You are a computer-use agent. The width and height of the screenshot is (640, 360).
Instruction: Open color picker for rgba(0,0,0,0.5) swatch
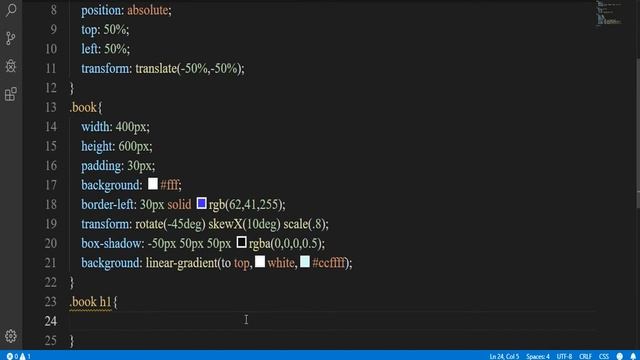[241, 242]
